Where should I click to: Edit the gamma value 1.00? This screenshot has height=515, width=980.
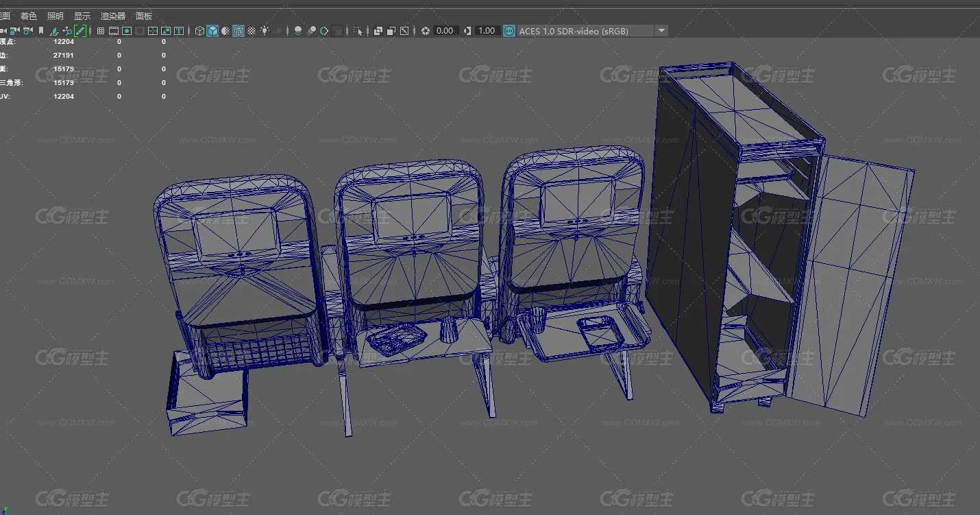487,31
